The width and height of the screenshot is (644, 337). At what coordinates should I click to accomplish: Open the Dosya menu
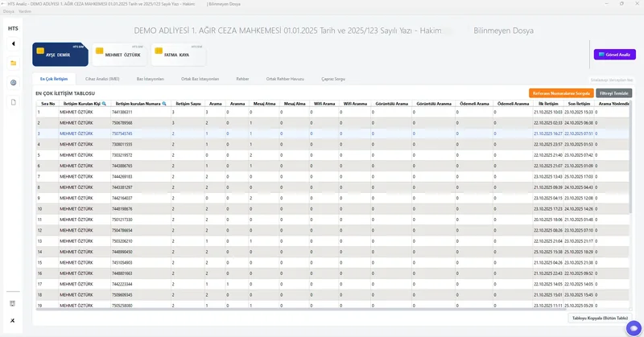click(x=9, y=11)
